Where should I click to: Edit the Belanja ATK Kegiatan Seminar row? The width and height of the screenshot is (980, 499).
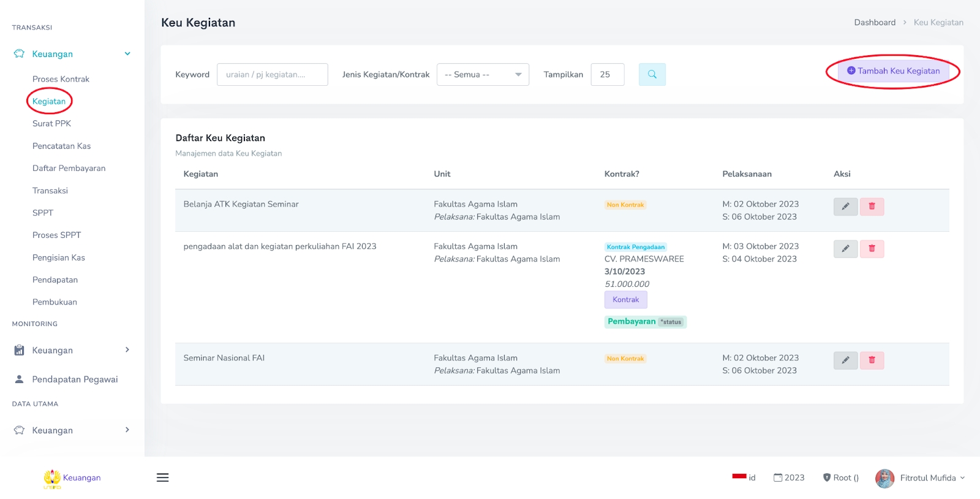[845, 207]
